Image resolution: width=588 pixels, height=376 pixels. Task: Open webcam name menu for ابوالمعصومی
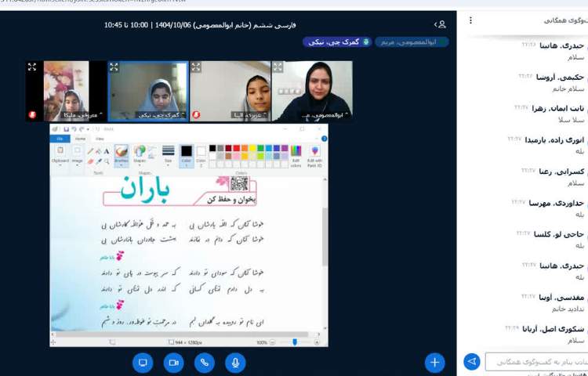tap(325, 115)
